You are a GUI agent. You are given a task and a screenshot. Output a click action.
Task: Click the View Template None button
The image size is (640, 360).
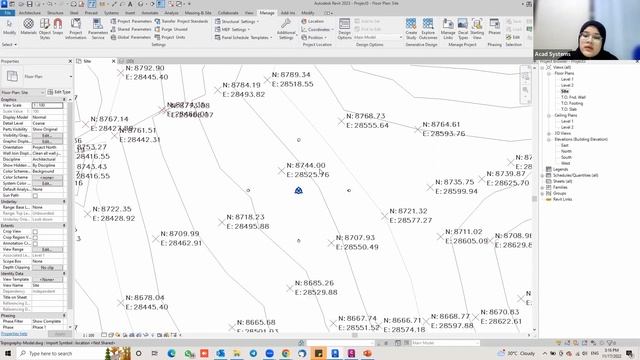(x=47, y=280)
